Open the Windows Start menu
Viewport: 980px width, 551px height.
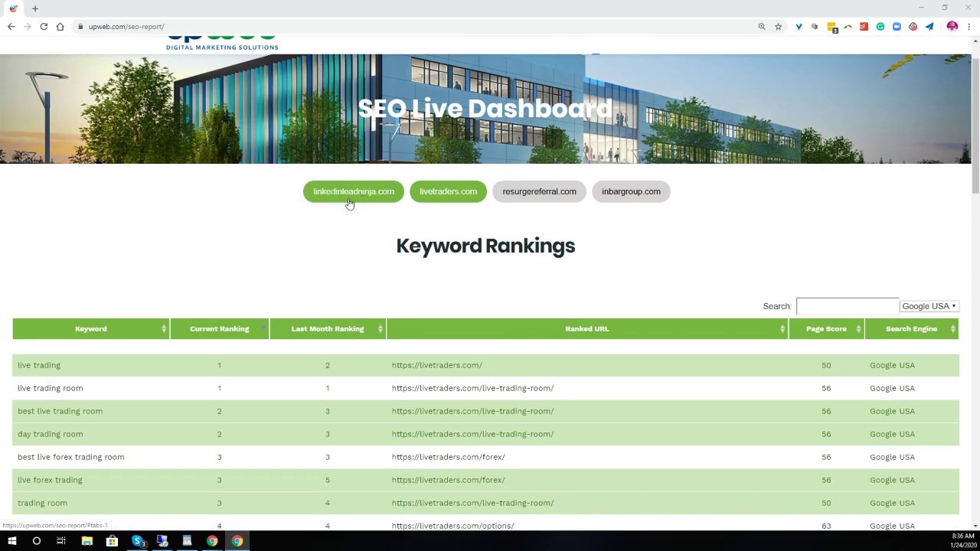[x=11, y=541]
